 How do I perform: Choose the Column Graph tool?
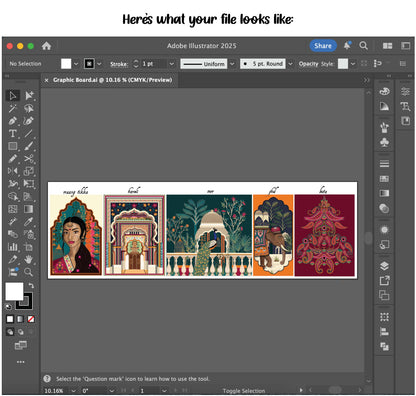[13, 247]
